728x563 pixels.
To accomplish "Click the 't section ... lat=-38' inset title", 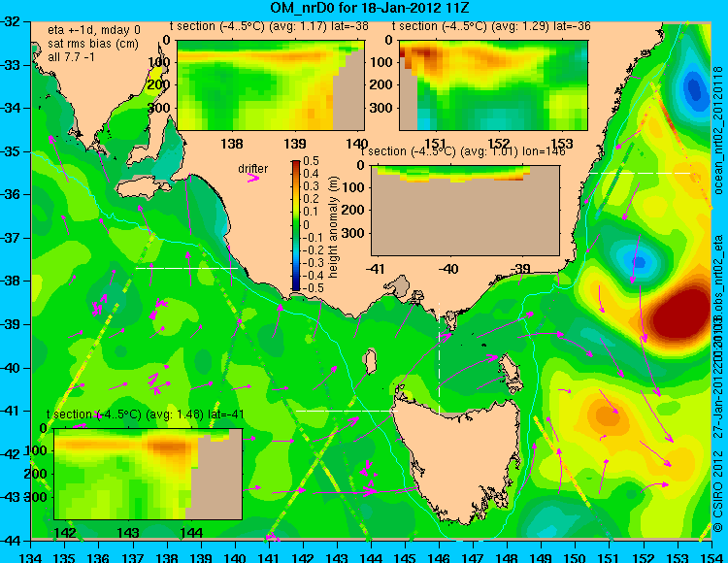I will [269, 26].
